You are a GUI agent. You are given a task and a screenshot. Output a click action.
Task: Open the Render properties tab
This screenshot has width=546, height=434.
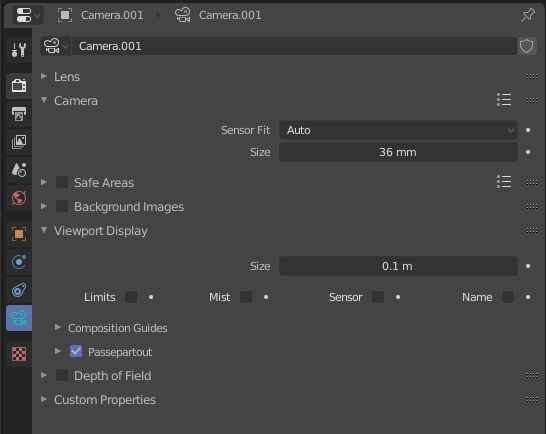coord(19,85)
